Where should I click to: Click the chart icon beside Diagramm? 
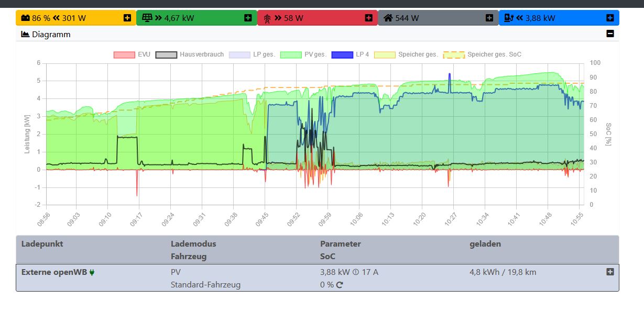[25, 35]
